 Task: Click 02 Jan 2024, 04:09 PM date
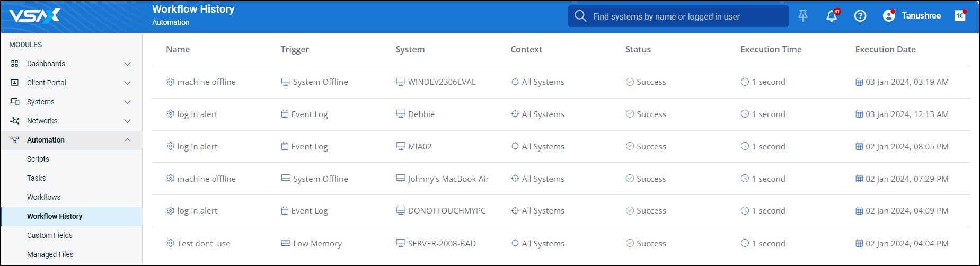click(907, 210)
